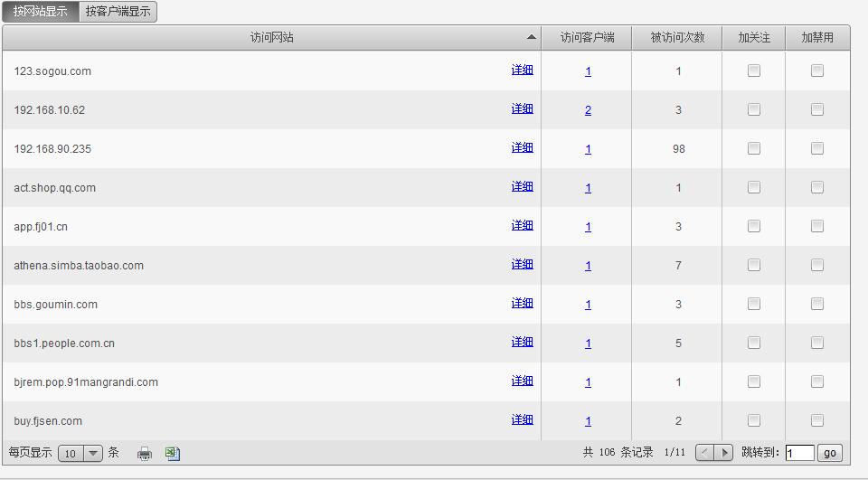868x480 pixels.
Task: Check 加禁用 for 192.168.90.235
Action: coord(817,148)
